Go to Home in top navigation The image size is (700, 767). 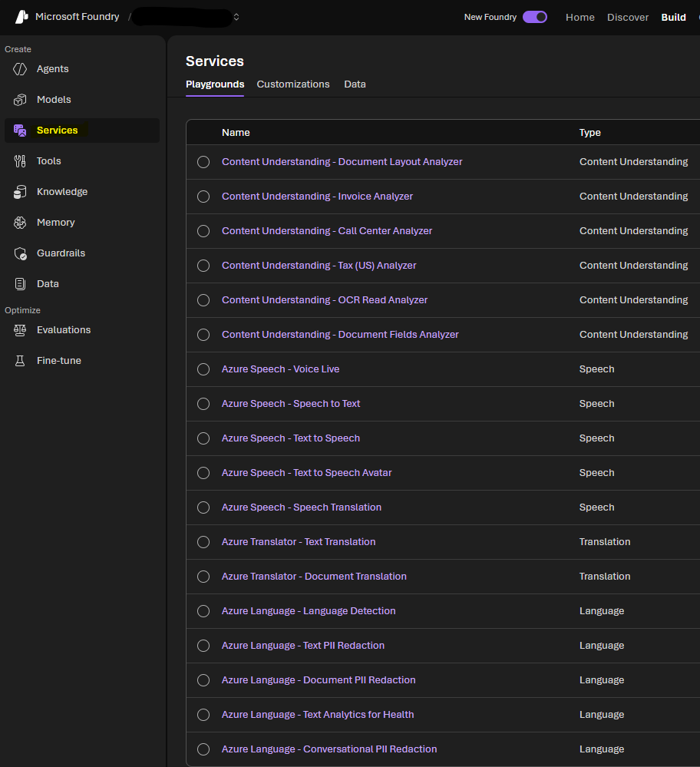pyautogui.click(x=580, y=17)
